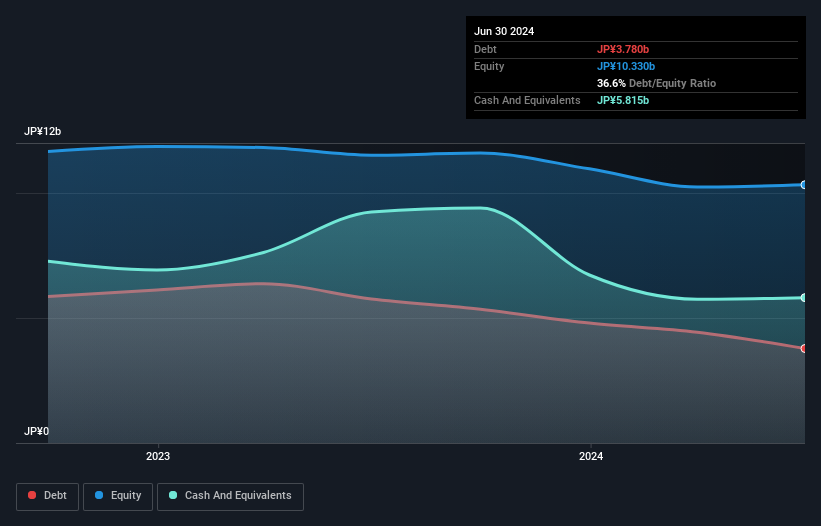Toggle the Equity legend button
This screenshot has height=526, width=821.
pyautogui.click(x=118, y=496)
